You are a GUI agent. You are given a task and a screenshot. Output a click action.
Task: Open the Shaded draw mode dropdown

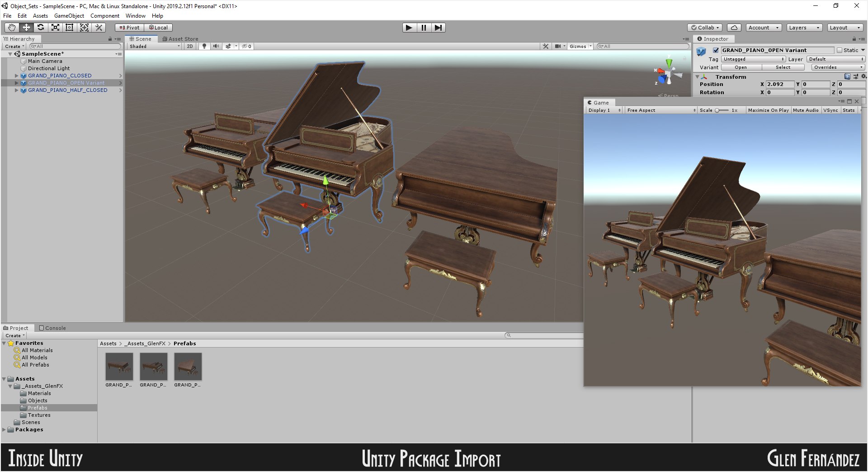[x=154, y=46]
